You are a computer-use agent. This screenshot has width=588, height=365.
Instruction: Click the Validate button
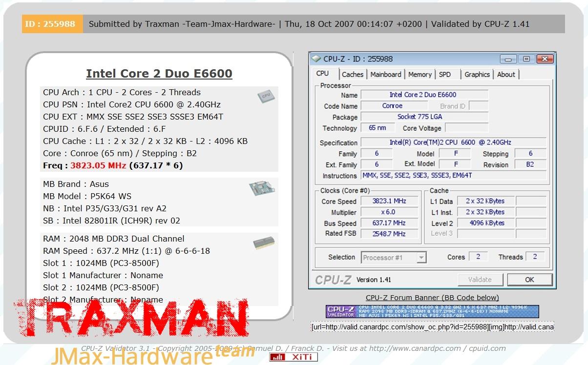(480, 280)
